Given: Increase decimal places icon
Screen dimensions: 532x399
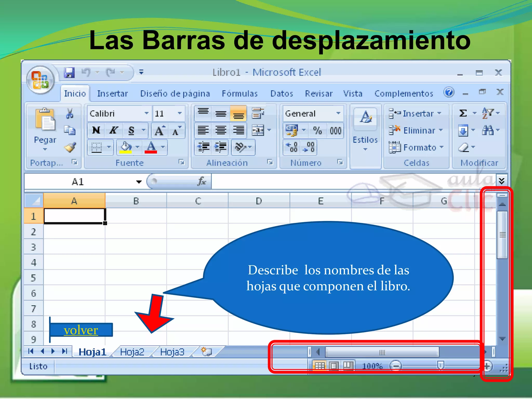Looking at the screenshot, I should pyautogui.click(x=292, y=147).
